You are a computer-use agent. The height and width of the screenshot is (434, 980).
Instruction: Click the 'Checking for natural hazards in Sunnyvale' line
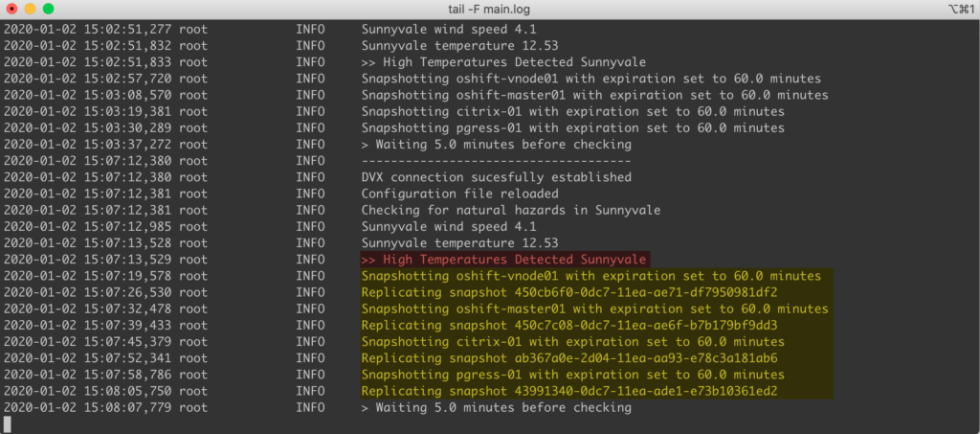(511, 210)
